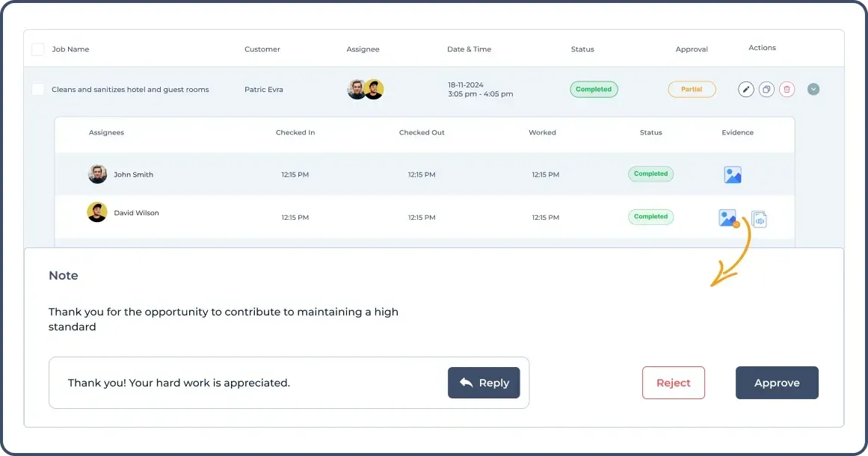Approve the submitted note
Image resolution: width=868 pixels, height=456 pixels.
777,382
